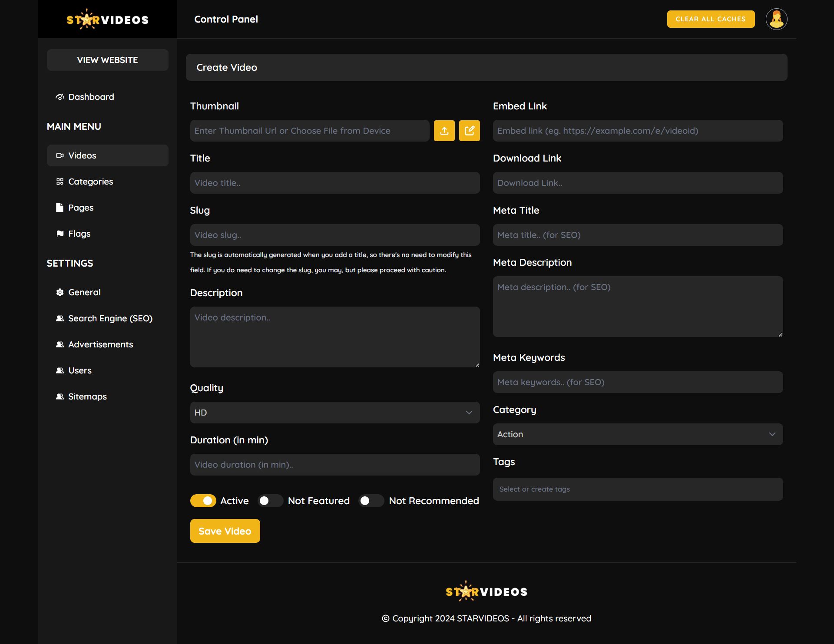This screenshot has width=834, height=644.
Task: Turn on the Not Recommended switch
Action: 371,501
